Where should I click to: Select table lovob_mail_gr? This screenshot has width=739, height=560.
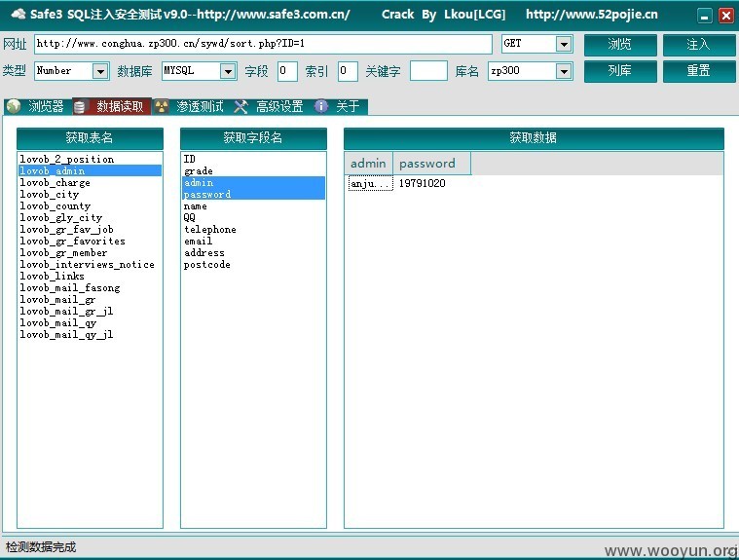pos(90,299)
